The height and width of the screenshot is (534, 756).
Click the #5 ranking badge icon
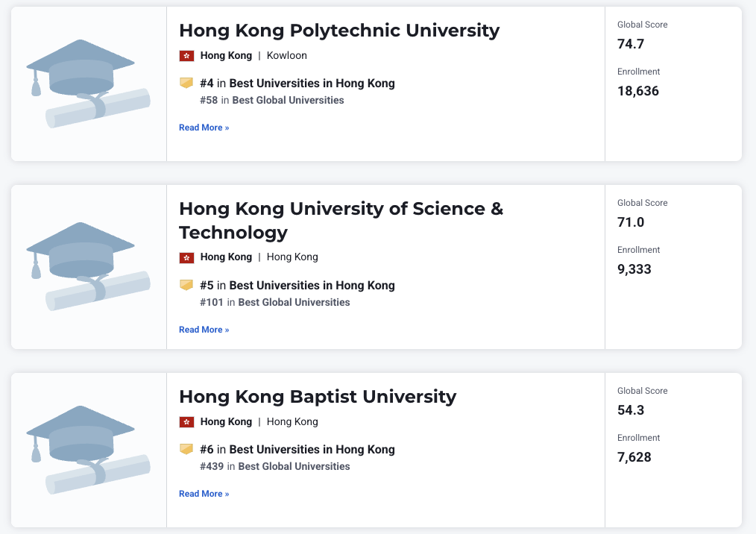[x=186, y=285]
